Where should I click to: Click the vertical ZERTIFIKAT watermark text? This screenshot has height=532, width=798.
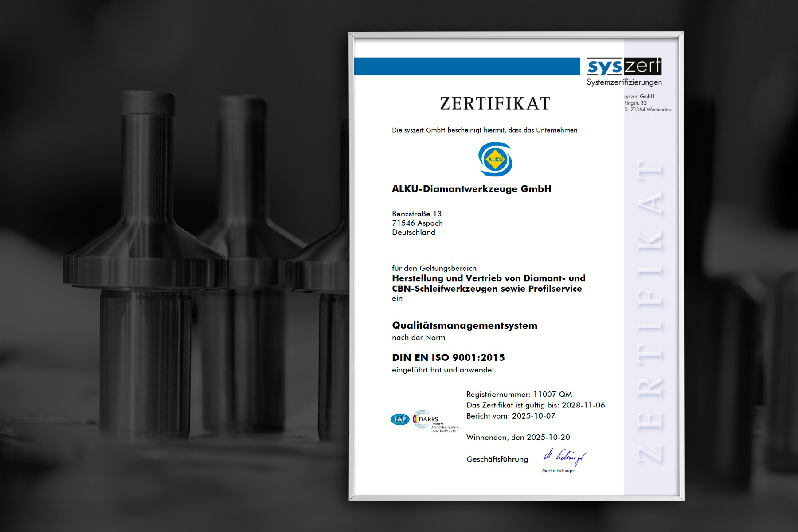click(650, 310)
